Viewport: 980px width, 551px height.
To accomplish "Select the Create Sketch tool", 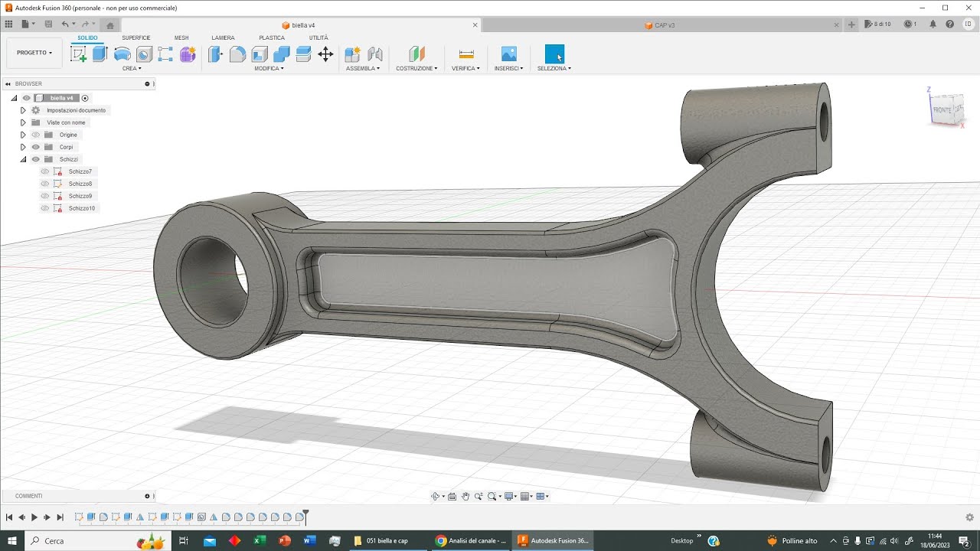I will [78, 54].
